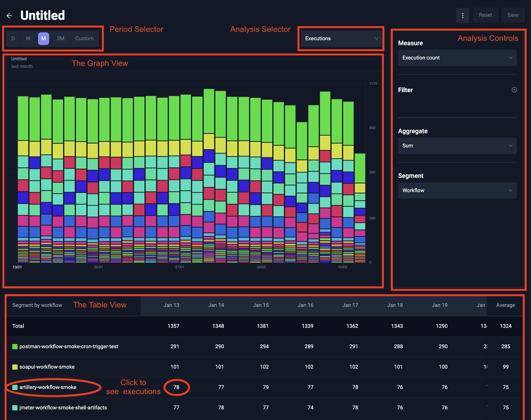Image resolution: width=531 pixels, height=420 pixels.
Task: Expand the Measure Execution count dropdown
Action: point(457,58)
